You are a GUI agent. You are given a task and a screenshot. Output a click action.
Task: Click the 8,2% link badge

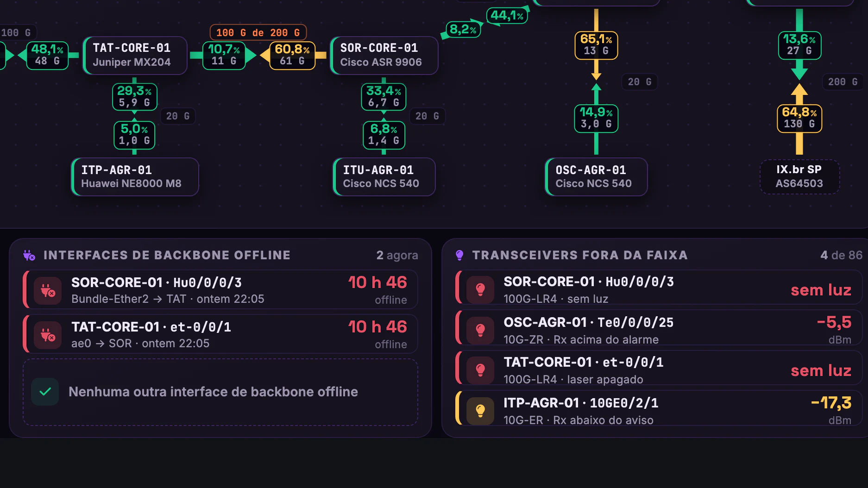tap(463, 30)
